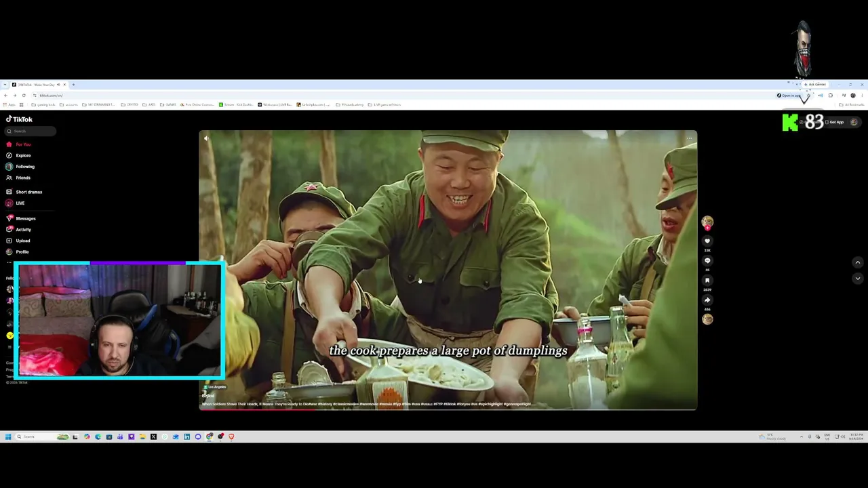Open the taskbar weather widget
This screenshot has width=868, height=488.
(773, 437)
